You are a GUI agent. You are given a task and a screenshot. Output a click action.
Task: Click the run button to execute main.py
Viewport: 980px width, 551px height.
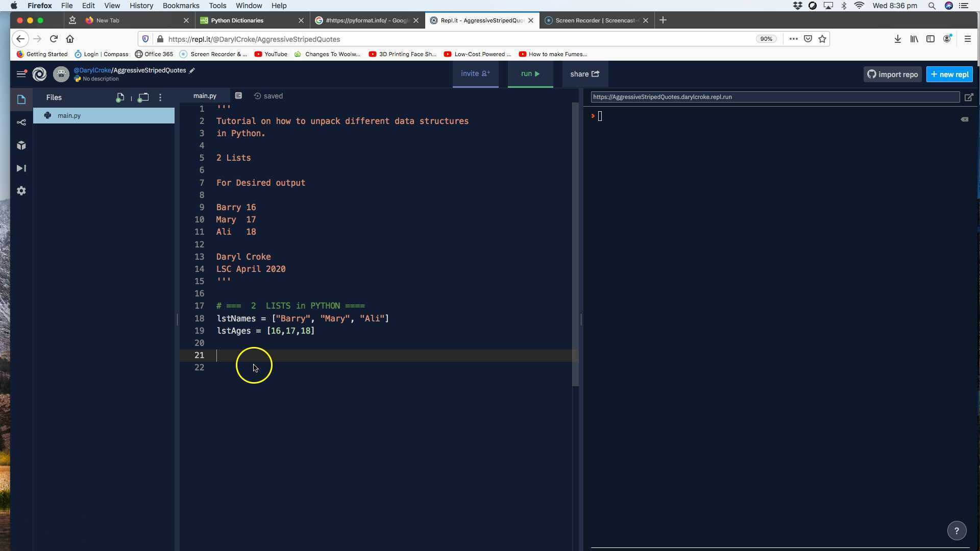coord(530,73)
